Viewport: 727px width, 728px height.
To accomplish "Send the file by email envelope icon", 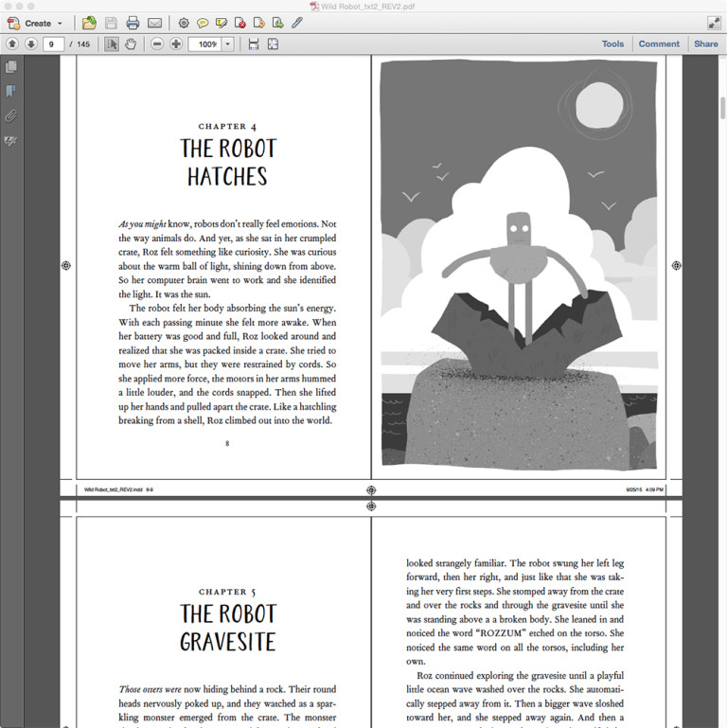I will coord(154,23).
